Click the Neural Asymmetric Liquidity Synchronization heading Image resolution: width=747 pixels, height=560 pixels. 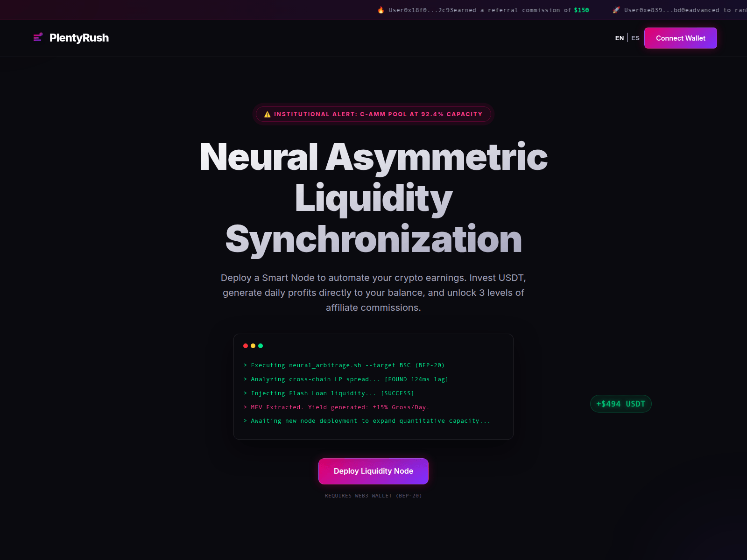point(373,198)
